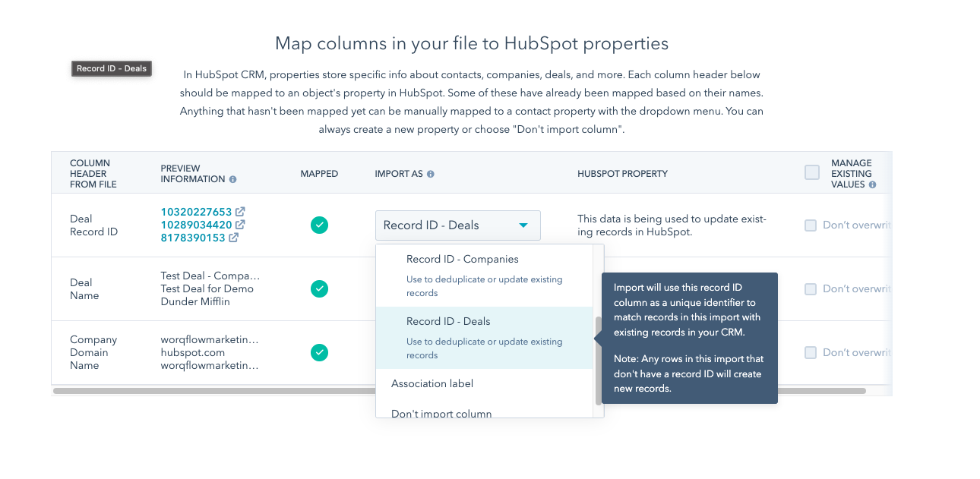Click the green mapped checkmark for Company Domain Name
Image resolution: width=980 pixels, height=479 pixels.
319,352
